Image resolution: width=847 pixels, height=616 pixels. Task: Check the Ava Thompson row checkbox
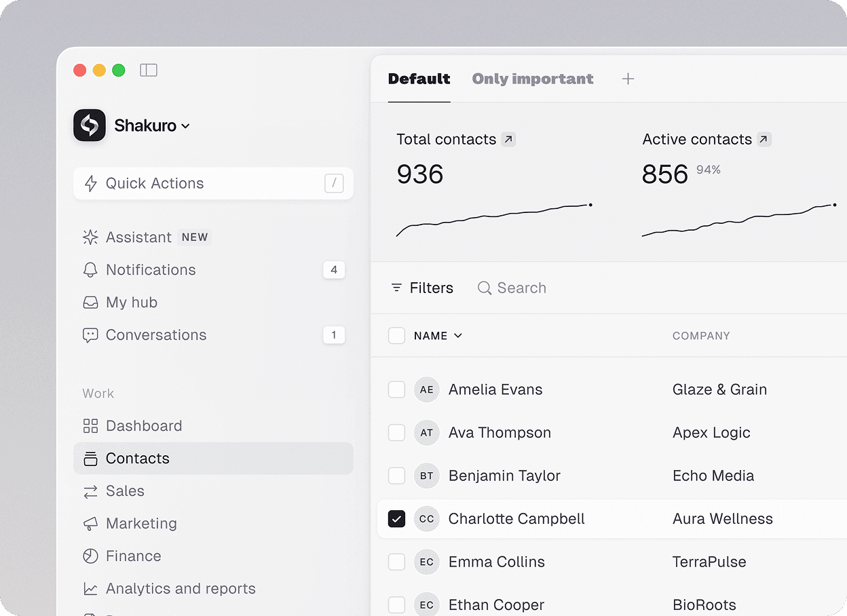[396, 433]
